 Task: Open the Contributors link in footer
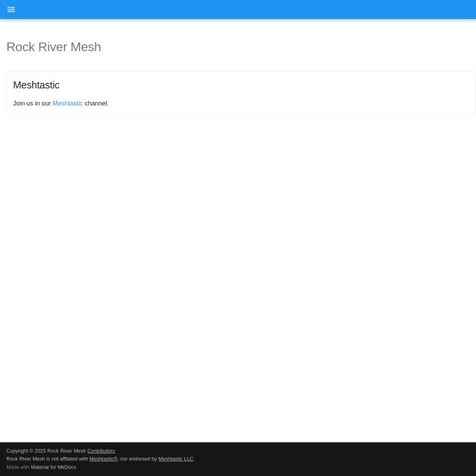[x=101, y=451]
